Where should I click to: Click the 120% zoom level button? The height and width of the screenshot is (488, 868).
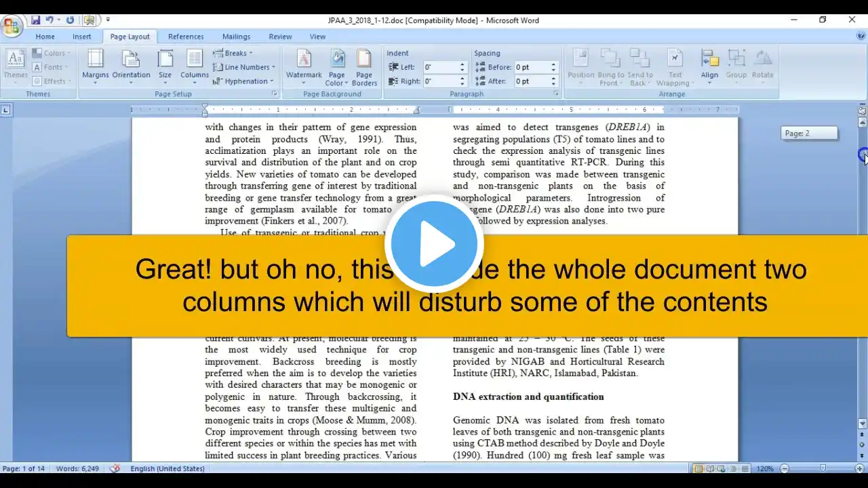click(765, 468)
